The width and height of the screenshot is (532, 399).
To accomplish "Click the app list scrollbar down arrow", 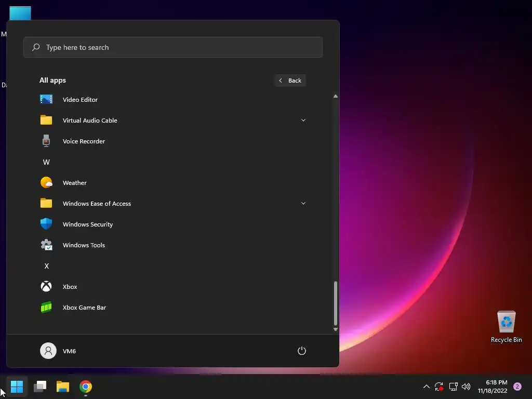I will tap(335, 329).
